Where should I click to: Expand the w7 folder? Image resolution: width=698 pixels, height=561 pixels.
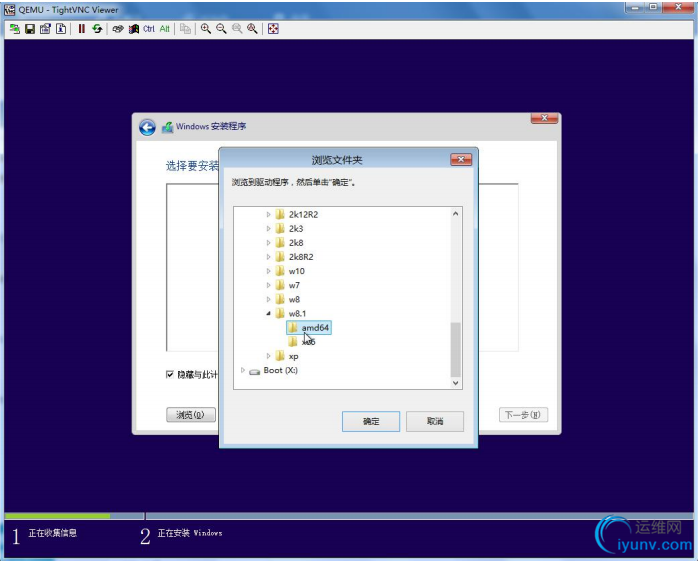[x=268, y=285]
